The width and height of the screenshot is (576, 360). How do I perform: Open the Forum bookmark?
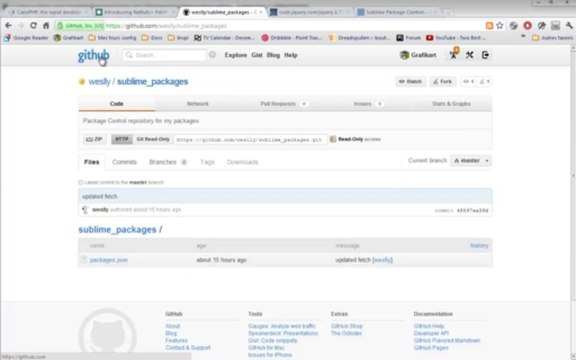408,37
